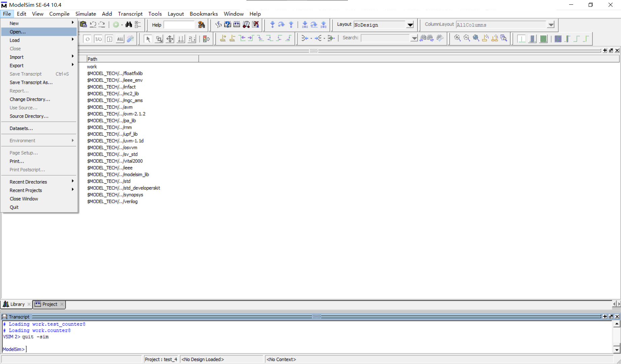
Task: Click the Zoom Full magnifier icon
Action: [x=476, y=38]
